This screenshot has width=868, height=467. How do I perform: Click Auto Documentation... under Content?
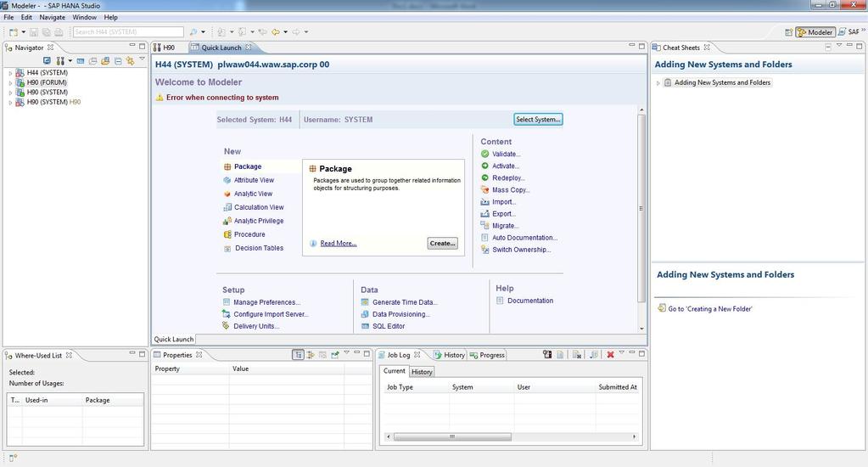[x=524, y=238]
